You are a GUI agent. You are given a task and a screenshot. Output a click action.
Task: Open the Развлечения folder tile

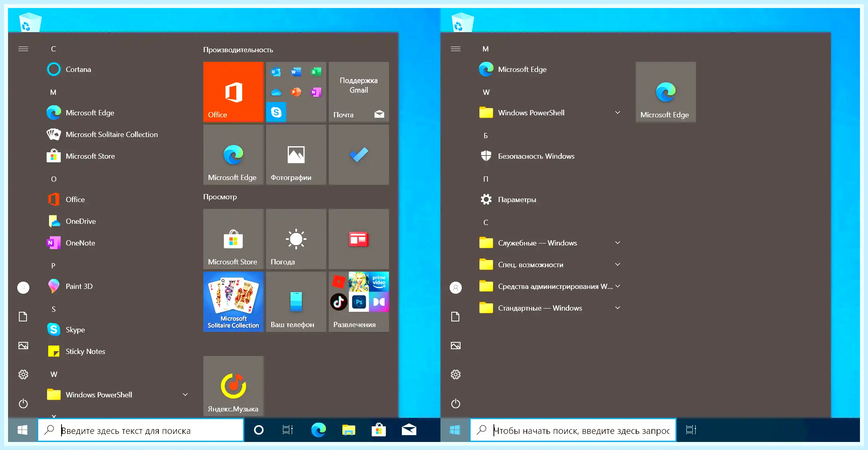(359, 302)
